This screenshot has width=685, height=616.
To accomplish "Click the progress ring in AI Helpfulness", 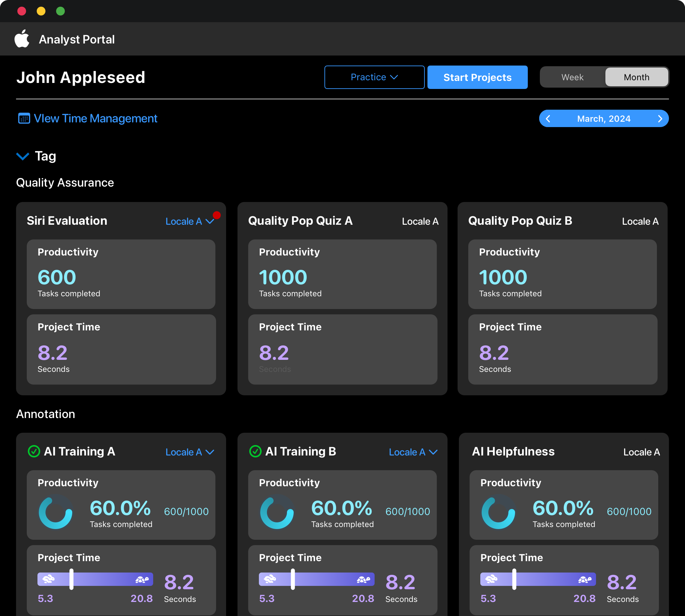I will (x=498, y=511).
